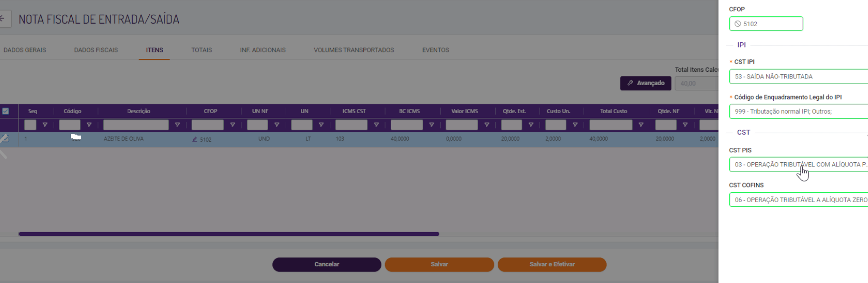The width and height of the screenshot is (868, 283).
Task: Click the Salvar e Efetivar button
Action: coord(552,264)
